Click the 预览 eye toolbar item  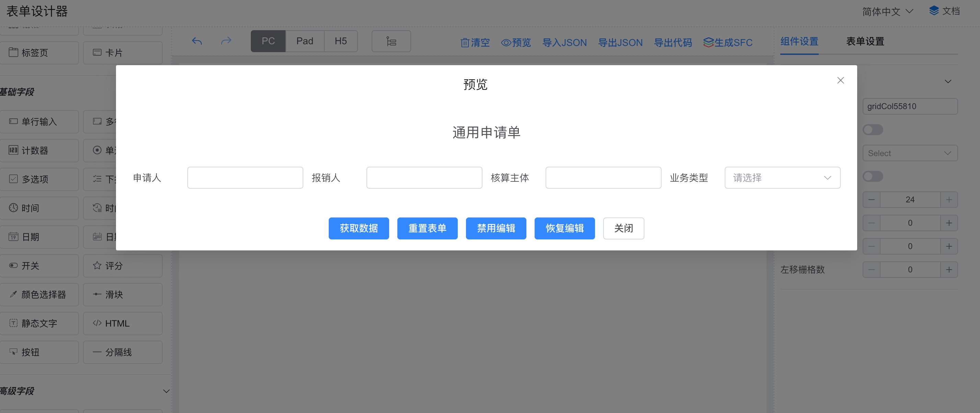516,43
